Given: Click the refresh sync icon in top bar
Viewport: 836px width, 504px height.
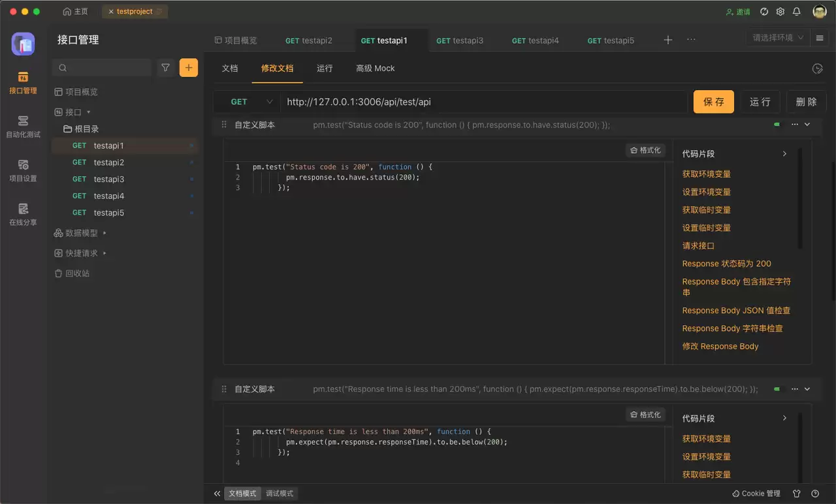Looking at the screenshot, I should (x=764, y=12).
